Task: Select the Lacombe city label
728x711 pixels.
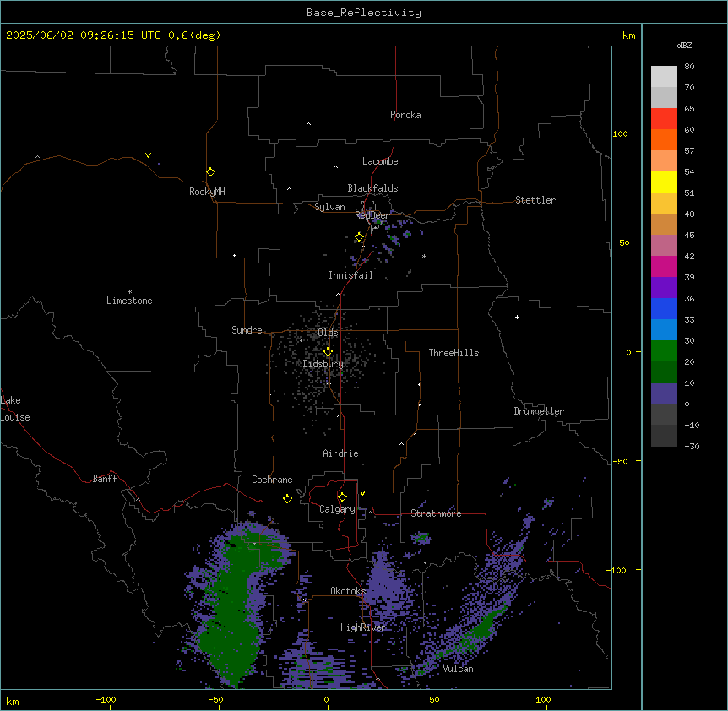Action: point(380,161)
